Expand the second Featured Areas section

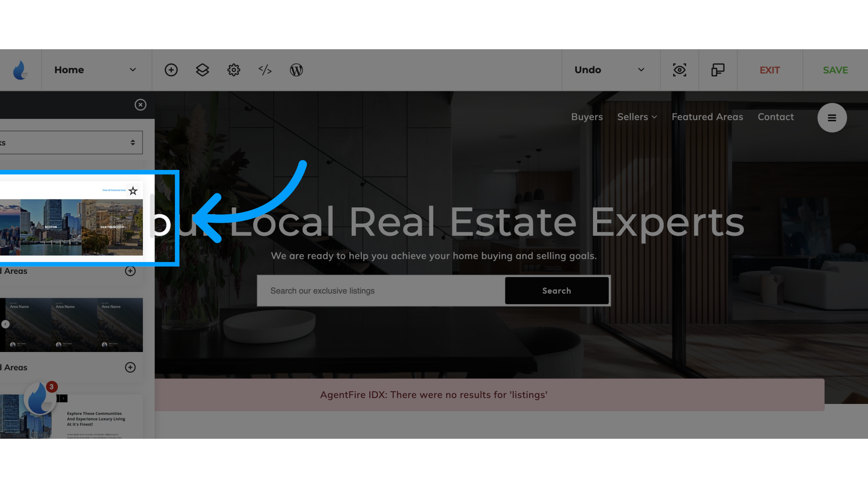130,367
